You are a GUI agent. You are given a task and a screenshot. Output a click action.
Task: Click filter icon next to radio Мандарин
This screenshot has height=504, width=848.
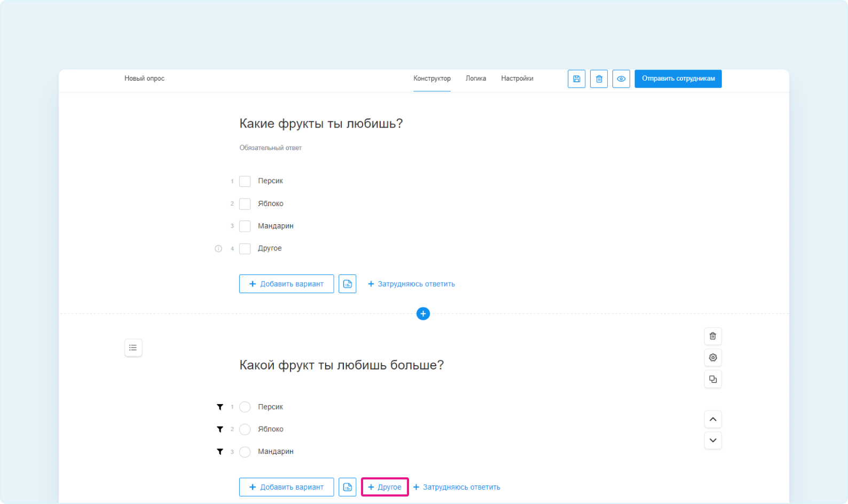coord(220,452)
